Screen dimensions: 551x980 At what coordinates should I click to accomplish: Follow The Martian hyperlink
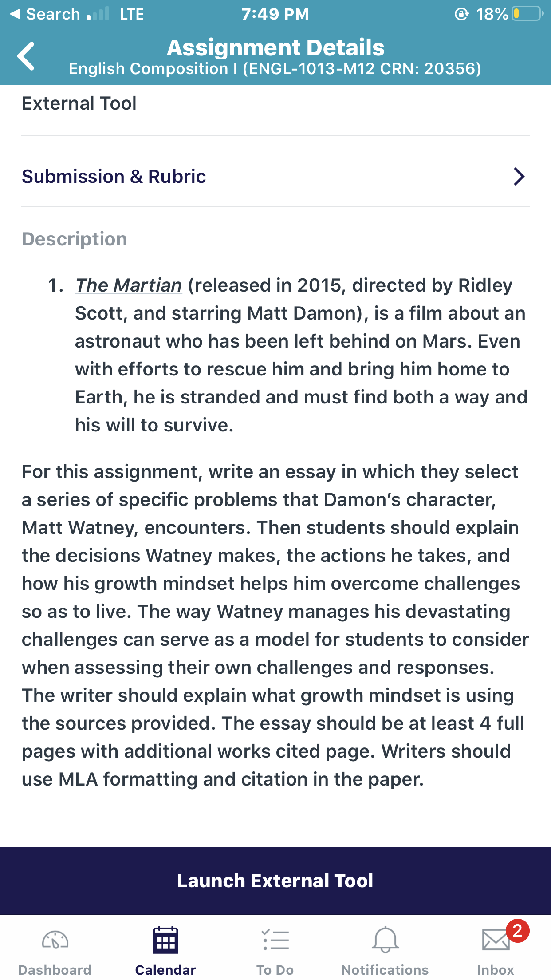point(129,285)
